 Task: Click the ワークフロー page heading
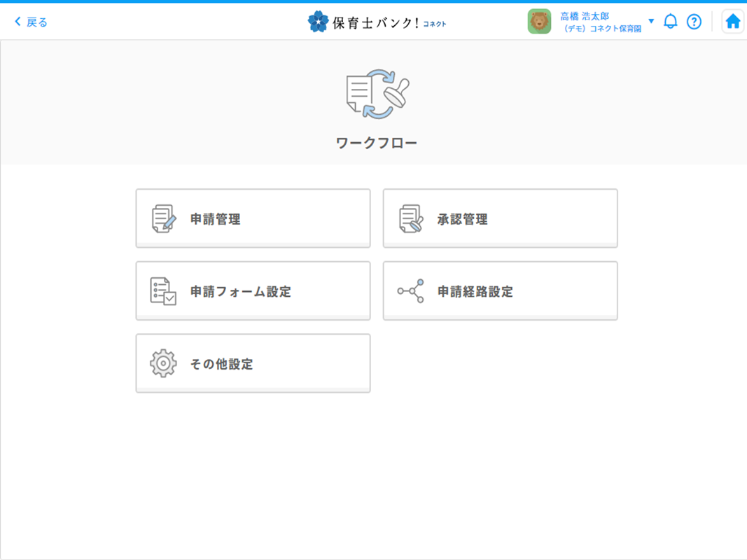pos(377,143)
